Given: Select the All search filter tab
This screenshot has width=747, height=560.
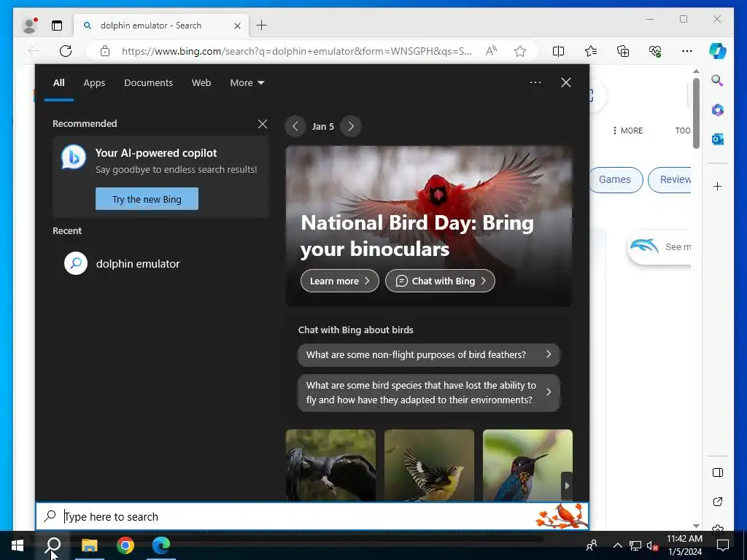Looking at the screenshot, I should click(x=59, y=83).
